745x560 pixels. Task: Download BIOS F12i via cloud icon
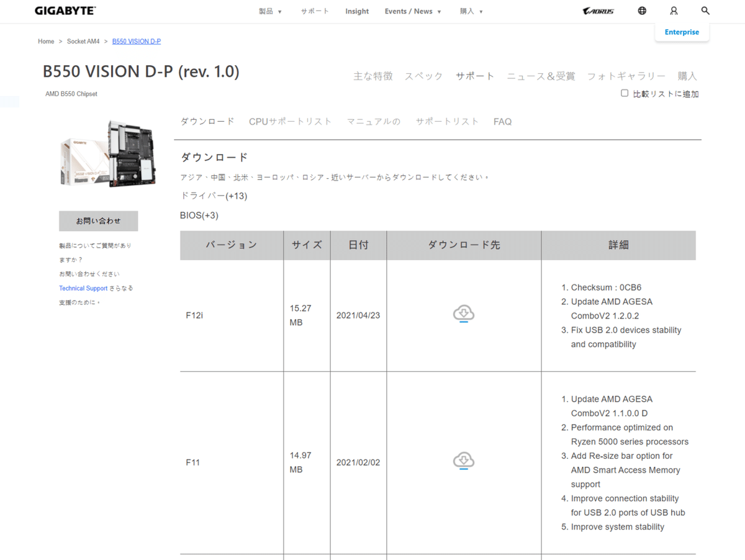(x=464, y=315)
